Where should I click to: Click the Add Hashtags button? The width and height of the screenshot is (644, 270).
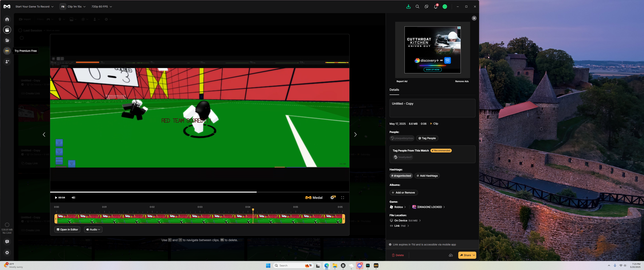(x=427, y=175)
